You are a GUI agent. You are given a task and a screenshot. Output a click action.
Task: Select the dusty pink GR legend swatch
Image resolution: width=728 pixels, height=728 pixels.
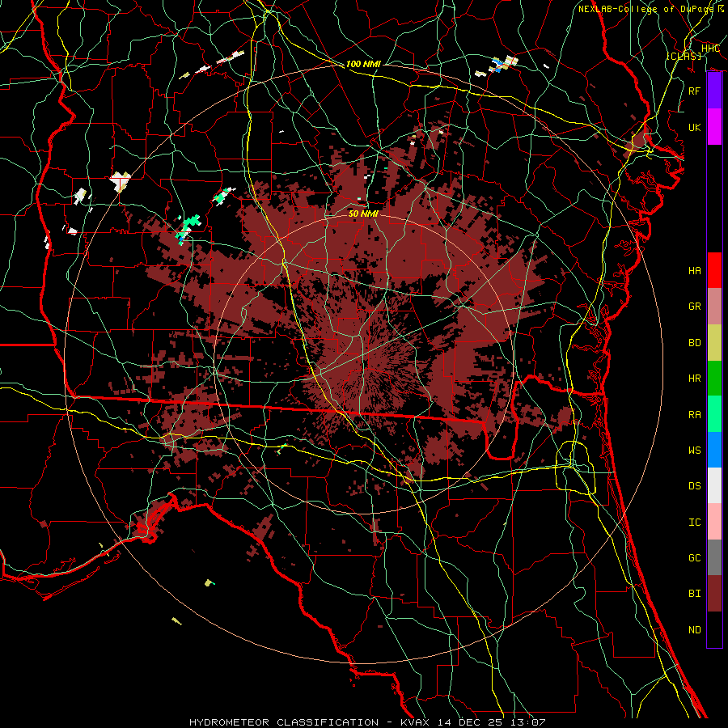point(714,307)
